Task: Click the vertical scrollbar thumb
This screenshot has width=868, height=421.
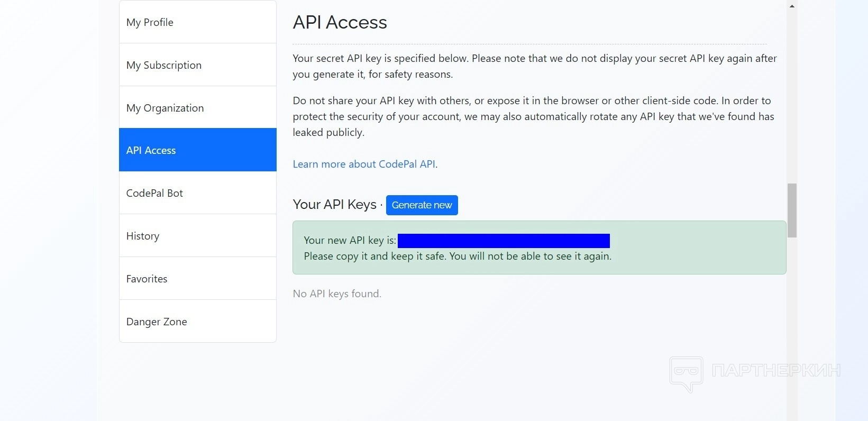Action: tap(792, 211)
